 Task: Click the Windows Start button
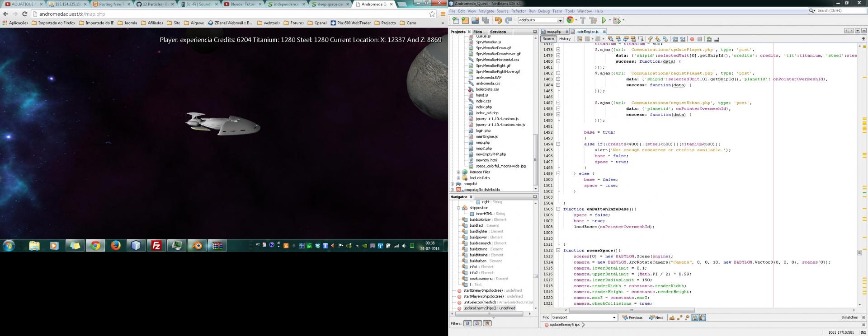tap(9, 245)
